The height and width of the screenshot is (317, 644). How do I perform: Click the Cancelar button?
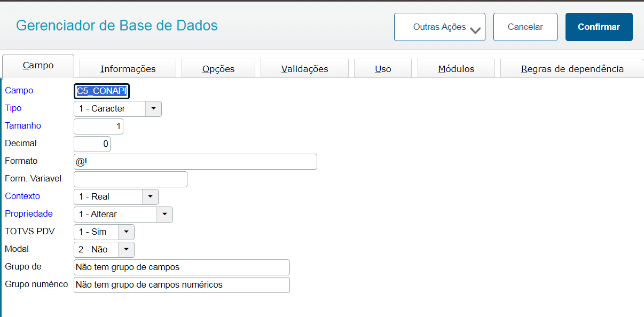pos(525,27)
